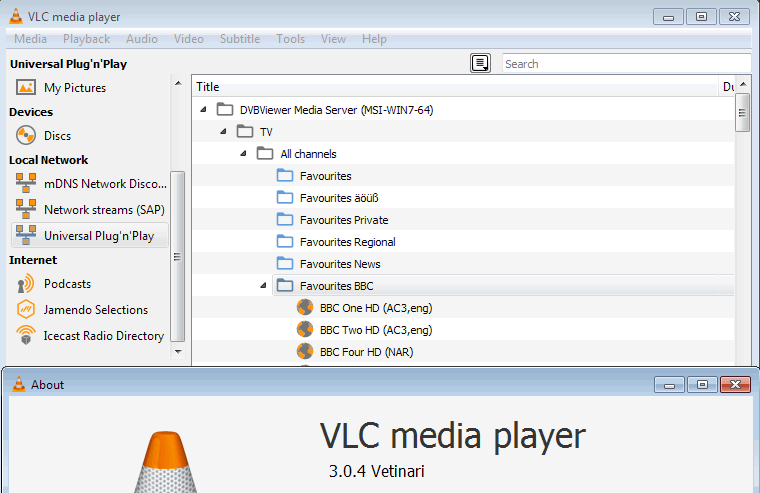Open the Media menu
This screenshot has height=493, width=760.
(x=31, y=39)
